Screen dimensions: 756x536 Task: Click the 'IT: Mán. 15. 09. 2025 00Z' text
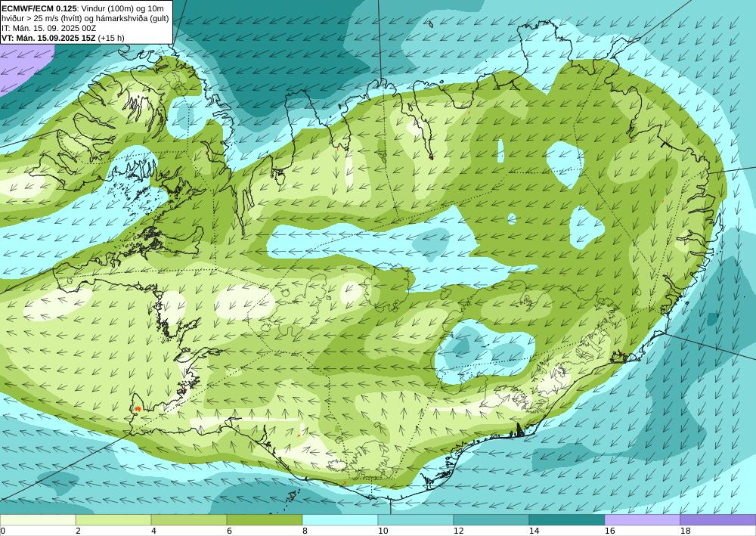[x=48, y=28]
